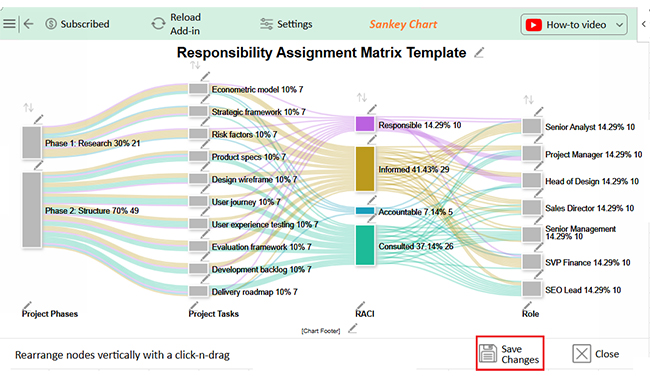
Task: Open the hamburger menu icon
Action: pos(9,24)
